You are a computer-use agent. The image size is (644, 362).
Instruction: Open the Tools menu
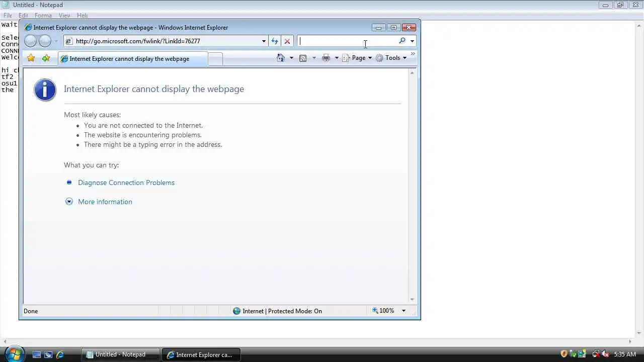(x=391, y=58)
